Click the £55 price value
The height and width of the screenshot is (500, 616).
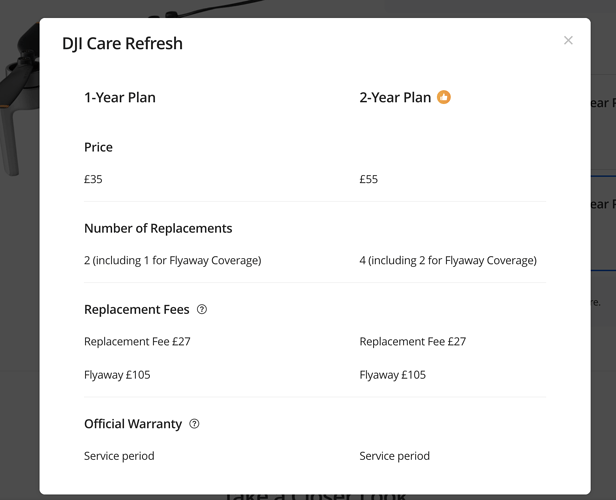click(x=368, y=179)
